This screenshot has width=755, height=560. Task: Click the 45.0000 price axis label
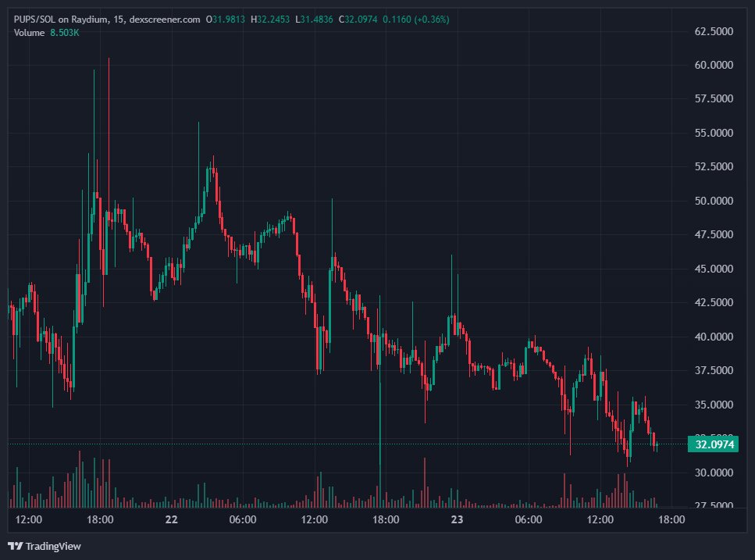point(714,269)
